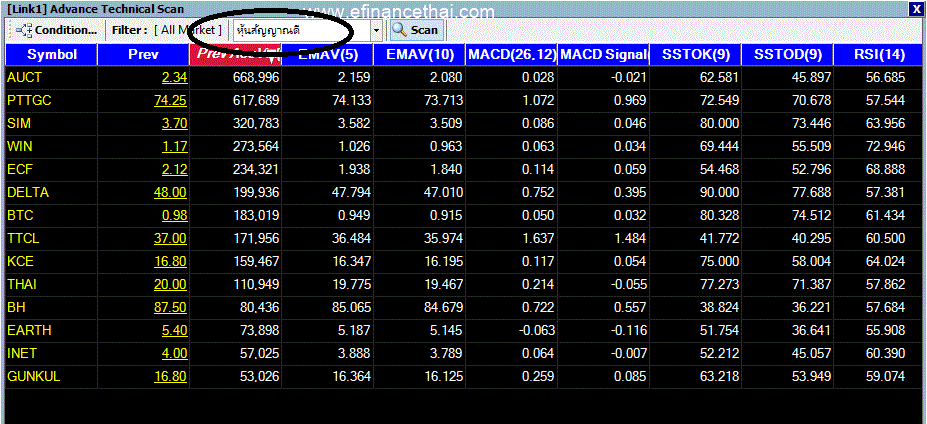927x424 pixels.
Task: Click the INET prev price 4.00
Action: click(x=174, y=354)
